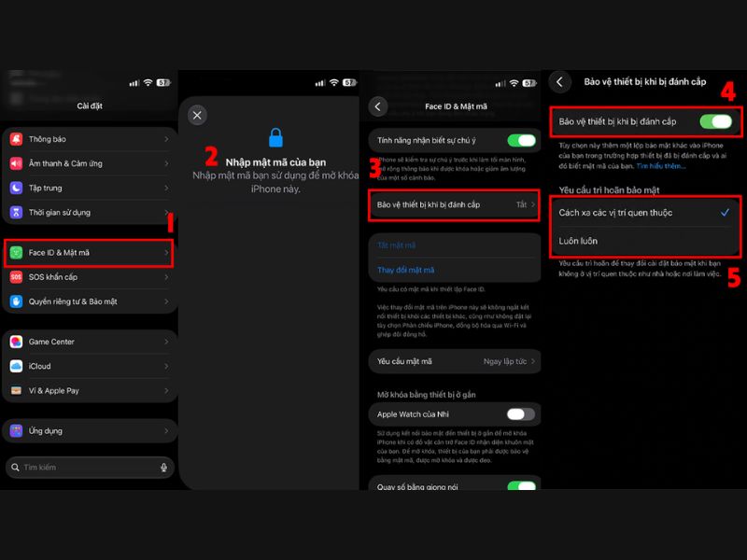Toggle Tính năng nhận biết sự chú ý switch
Viewport: 747px width, 560px height.
tap(522, 141)
